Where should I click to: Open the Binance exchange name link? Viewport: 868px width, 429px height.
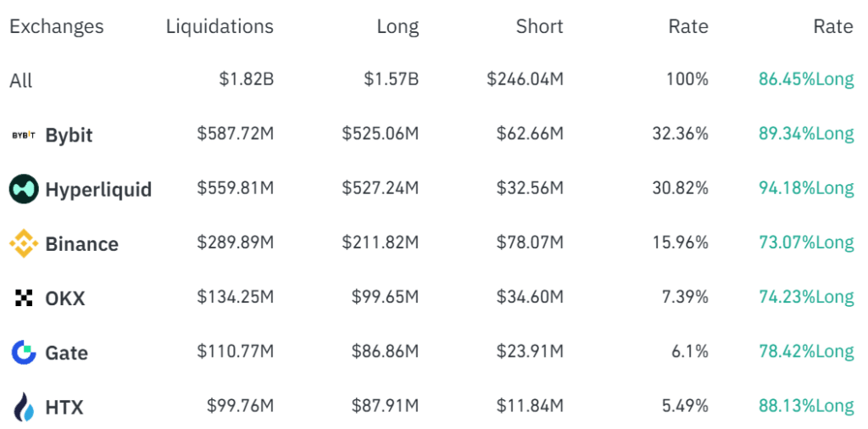click(x=81, y=244)
